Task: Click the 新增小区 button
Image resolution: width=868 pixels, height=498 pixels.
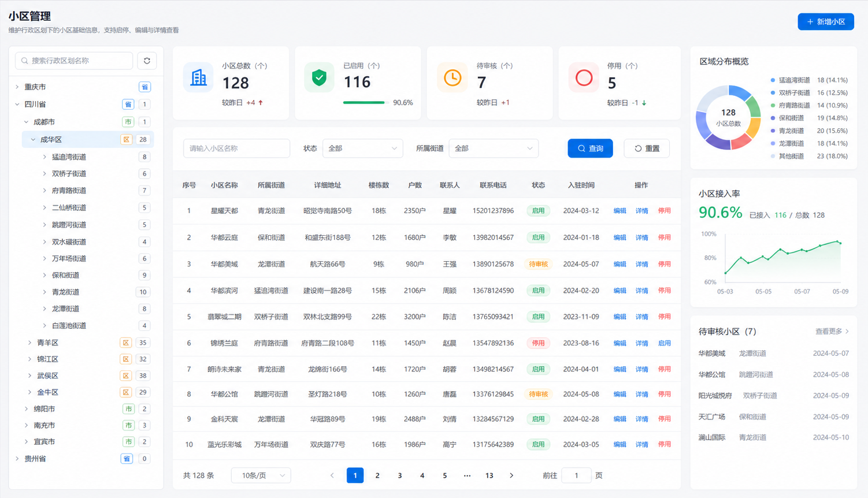Action: click(x=826, y=21)
